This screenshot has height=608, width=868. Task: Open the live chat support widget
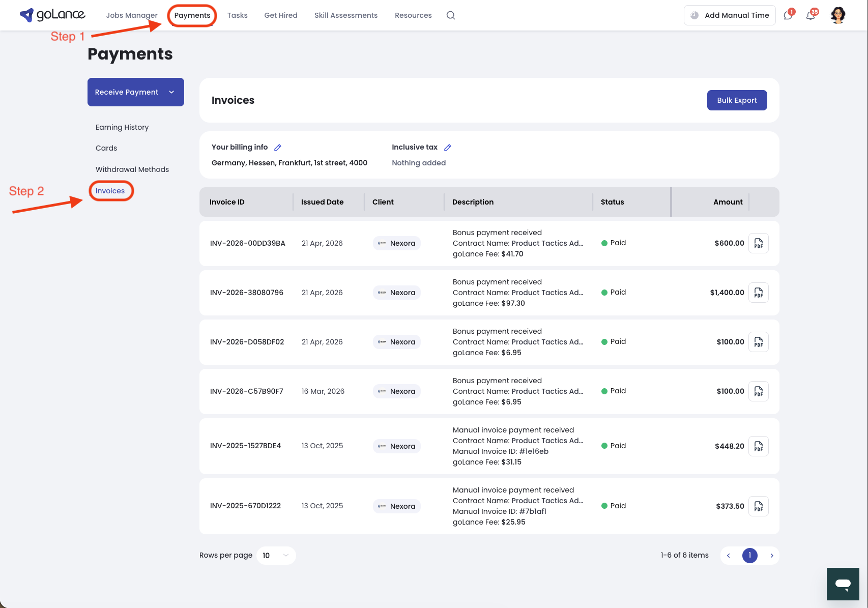pyautogui.click(x=843, y=584)
